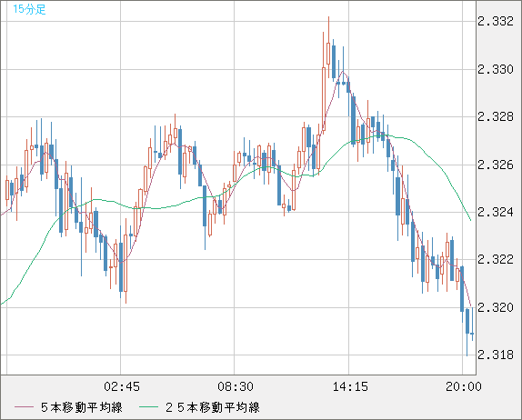Click the end of the green moving average line
522x420 pixels.
click(x=470, y=220)
